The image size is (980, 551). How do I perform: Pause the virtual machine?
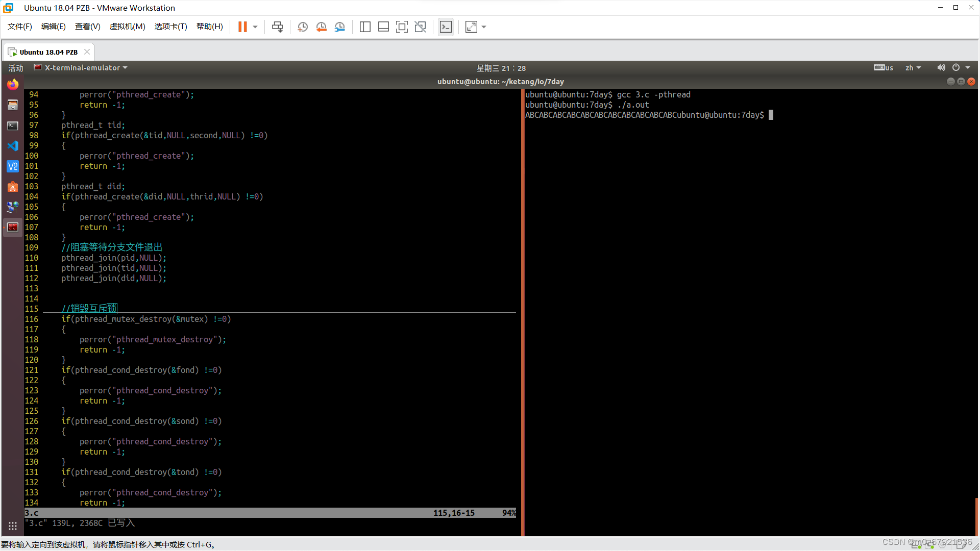point(242,27)
